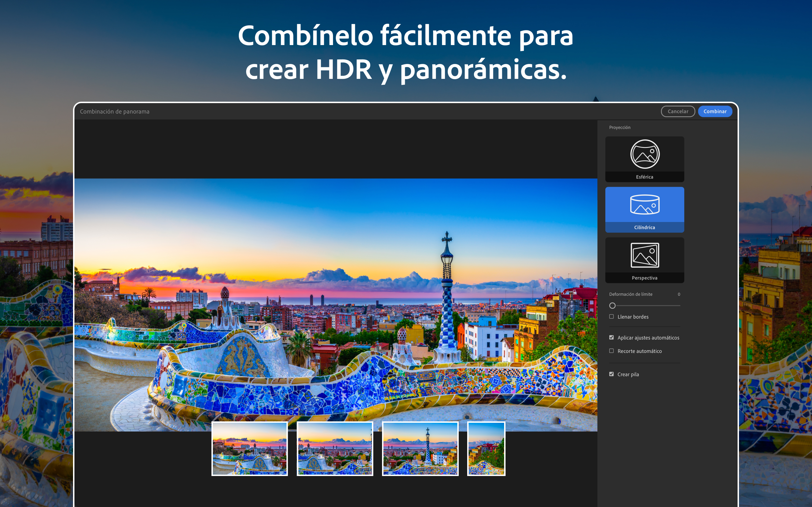This screenshot has height=507, width=812.
Task: Click the highlighted blue projection tile
Action: click(645, 210)
